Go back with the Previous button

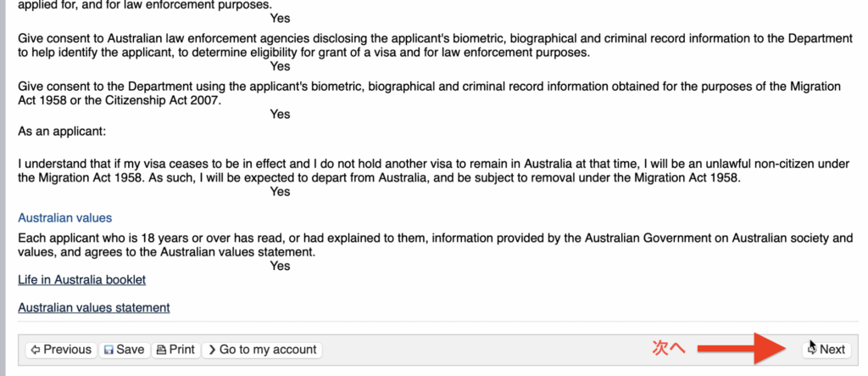59,350
